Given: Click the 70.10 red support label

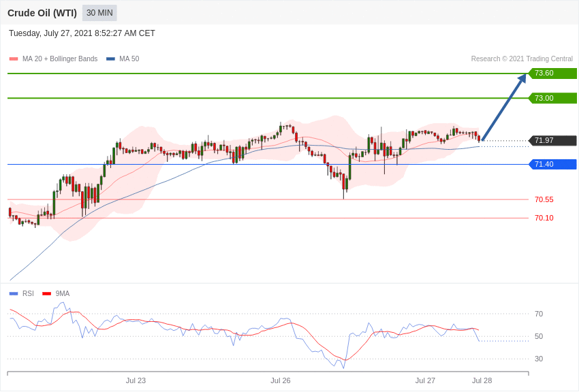Looking at the screenshot, I should pos(544,218).
